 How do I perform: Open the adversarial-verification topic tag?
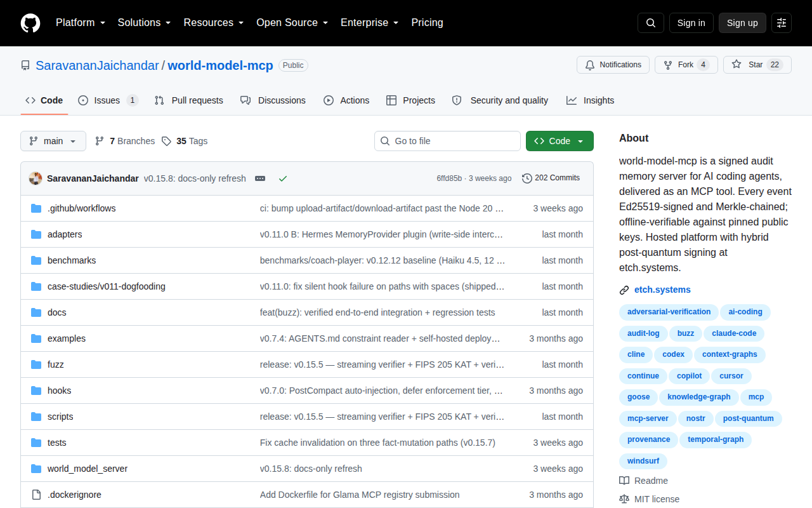pos(669,312)
